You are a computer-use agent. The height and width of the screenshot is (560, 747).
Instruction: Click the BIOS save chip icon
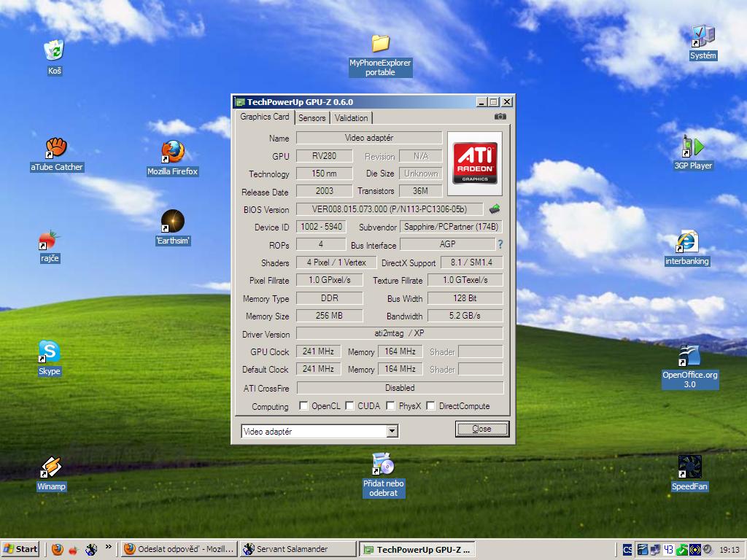click(x=495, y=209)
